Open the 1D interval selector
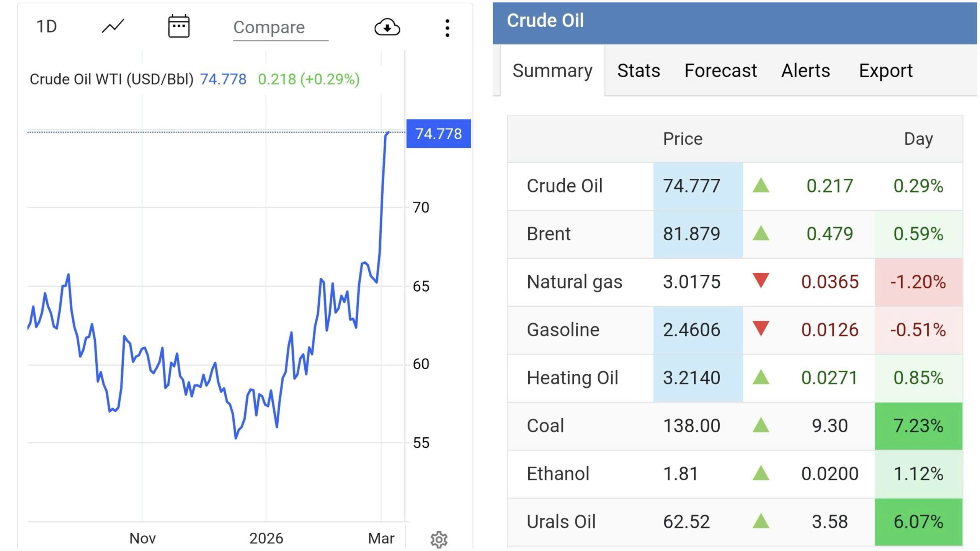Screen dimensions: 980x551 coord(47,27)
